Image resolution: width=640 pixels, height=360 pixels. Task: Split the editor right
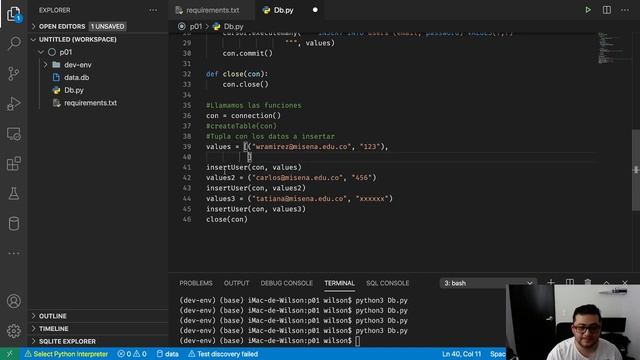pos(607,10)
